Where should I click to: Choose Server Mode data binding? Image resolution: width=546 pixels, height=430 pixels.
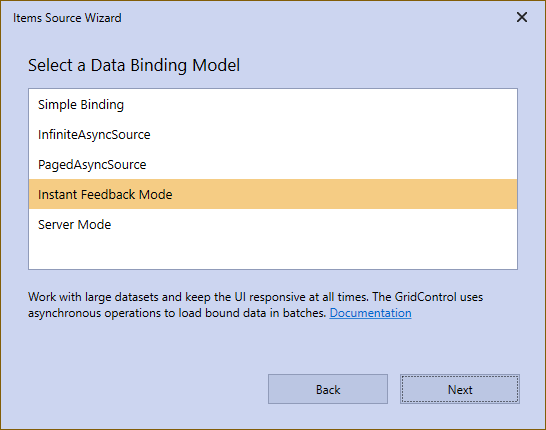(x=273, y=224)
